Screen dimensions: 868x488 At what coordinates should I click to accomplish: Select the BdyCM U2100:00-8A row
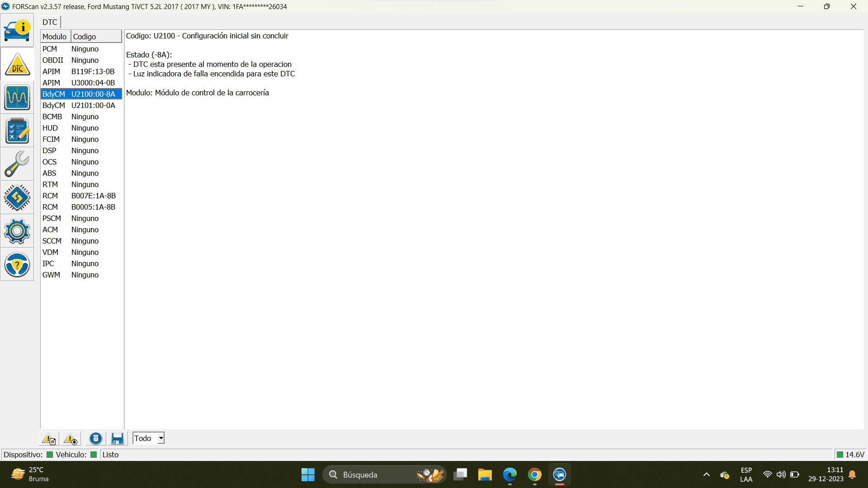81,94
